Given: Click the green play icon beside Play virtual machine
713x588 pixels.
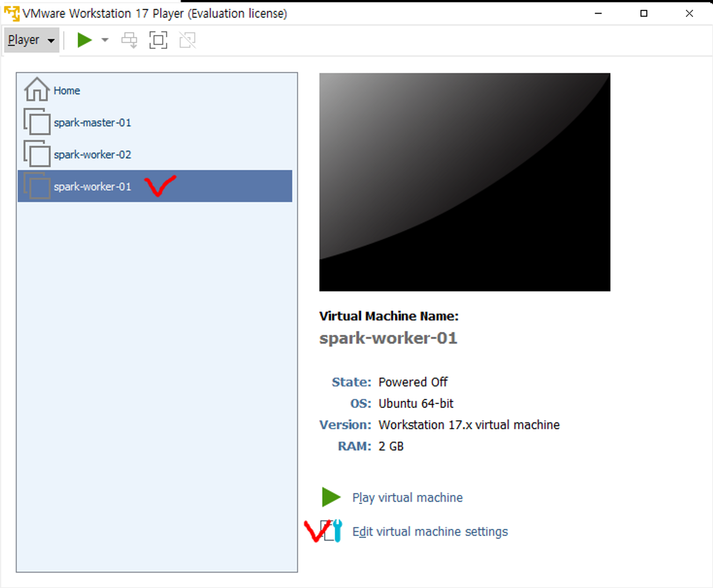Looking at the screenshot, I should (331, 497).
